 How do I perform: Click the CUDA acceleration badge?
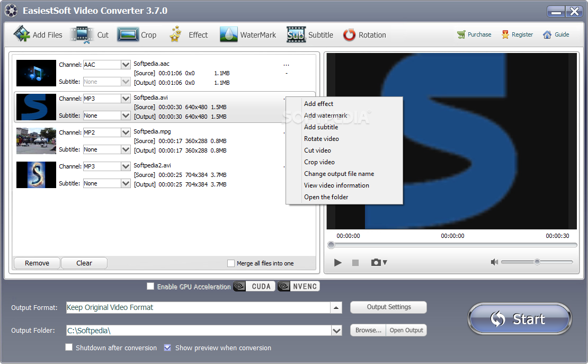254,286
